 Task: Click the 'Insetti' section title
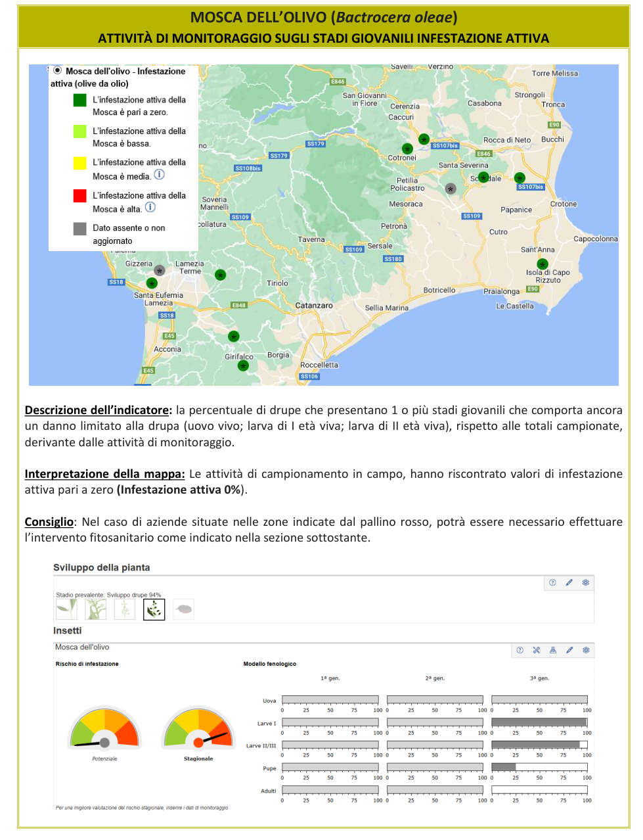click(68, 630)
